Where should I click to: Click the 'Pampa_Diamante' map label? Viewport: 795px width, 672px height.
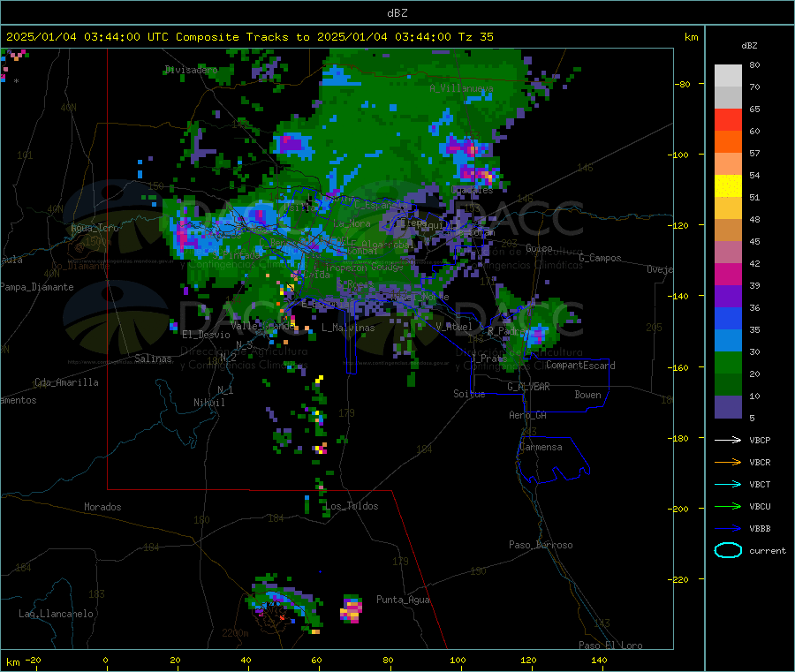37,287
